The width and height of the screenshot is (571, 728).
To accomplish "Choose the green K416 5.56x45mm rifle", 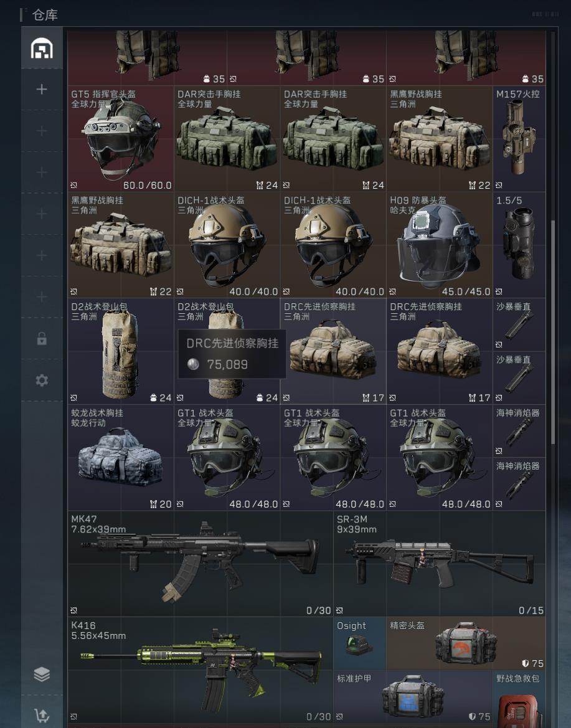I will (200, 670).
